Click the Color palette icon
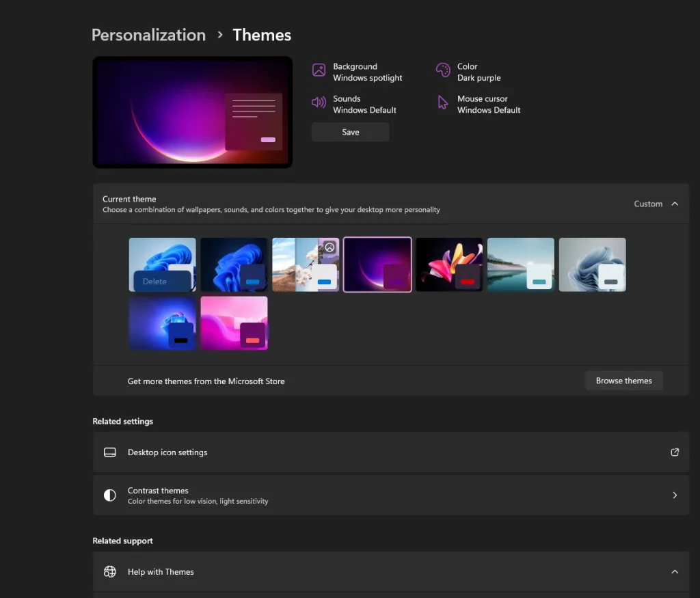 point(443,70)
